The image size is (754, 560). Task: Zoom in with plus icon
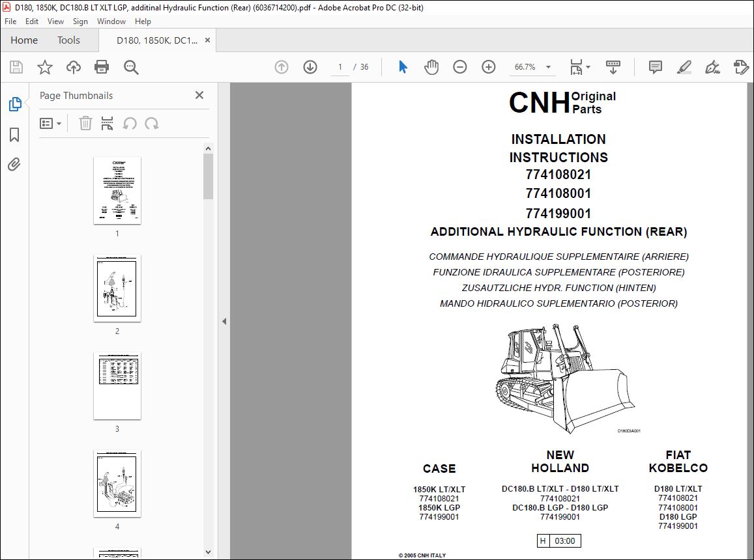click(489, 67)
